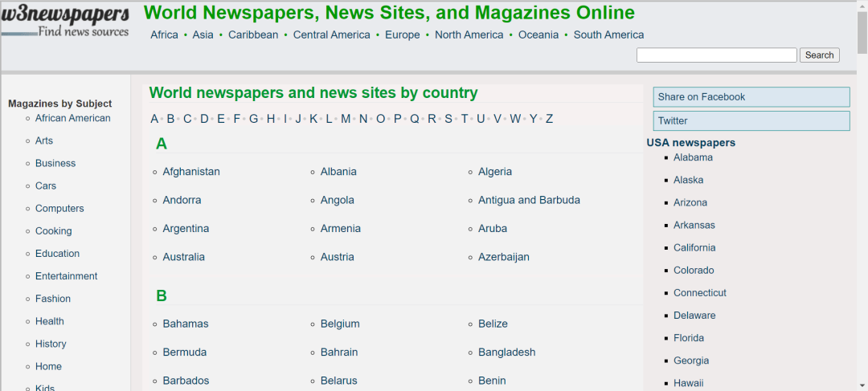868x391 pixels.
Task: Select Bahrain newspapers
Action: [x=339, y=352]
